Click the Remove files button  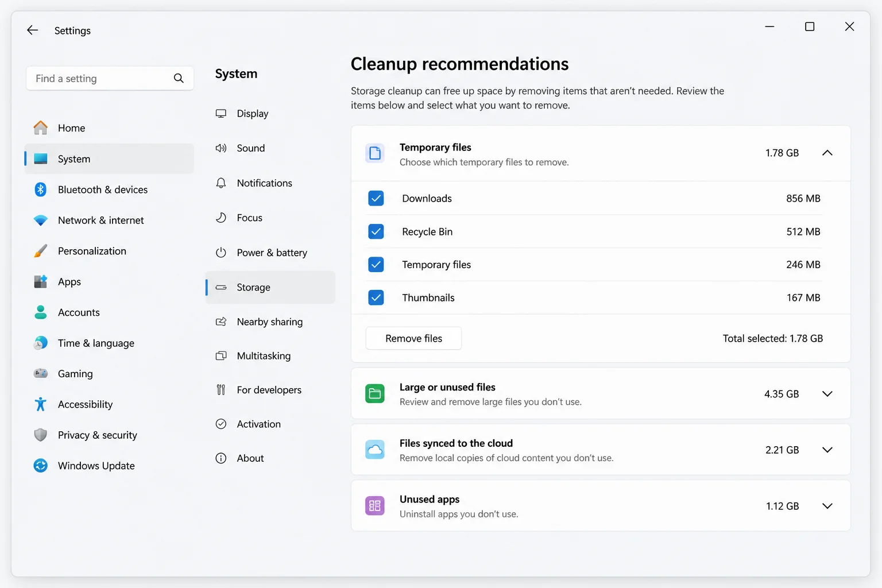(x=413, y=338)
